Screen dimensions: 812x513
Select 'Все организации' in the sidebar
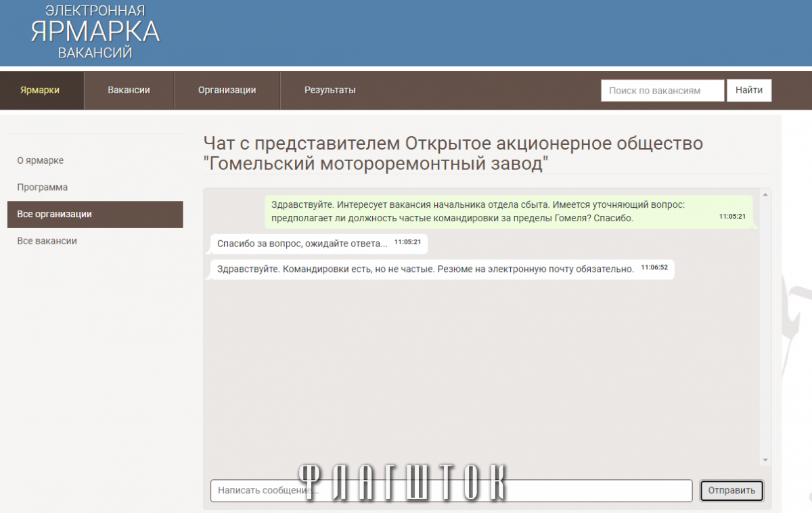pos(95,215)
